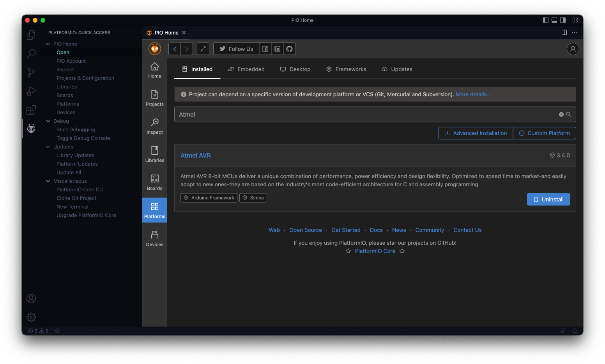
Task: Open the Get Started footer link
Action: [346, 230]
